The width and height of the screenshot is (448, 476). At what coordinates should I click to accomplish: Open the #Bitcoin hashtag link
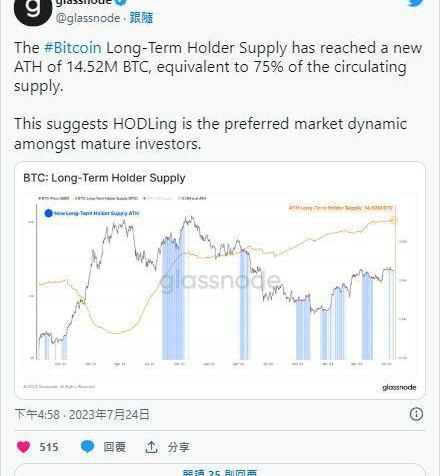pyautogui.click(x=72, y=48)
